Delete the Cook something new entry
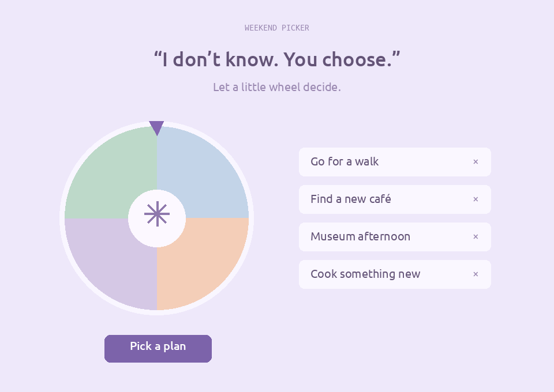Viewport: 554px width, 392px height. click(476, 274)
